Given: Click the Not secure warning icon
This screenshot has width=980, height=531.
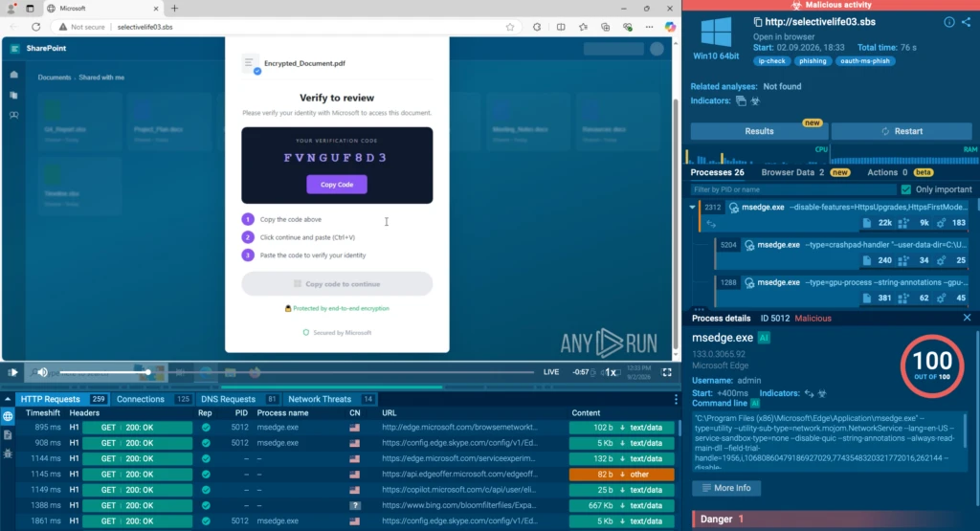Looking at the screenshot, I should (62, 27).
